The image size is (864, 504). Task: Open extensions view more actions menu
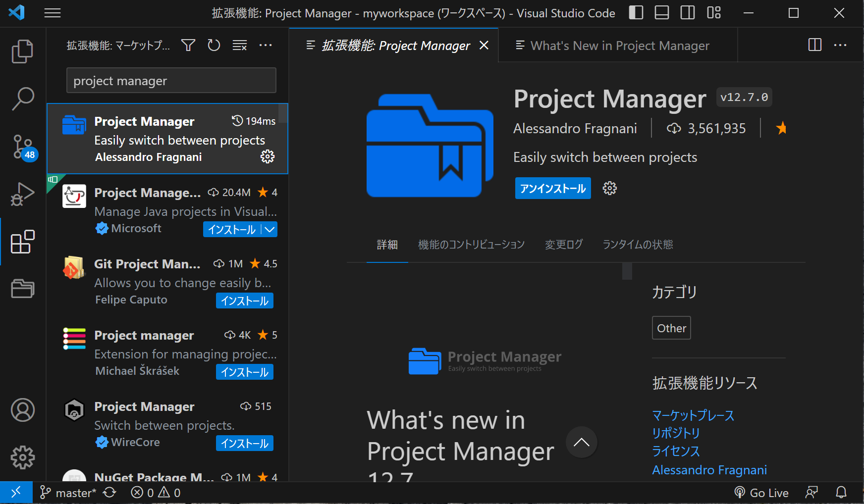tap(266, 46)
